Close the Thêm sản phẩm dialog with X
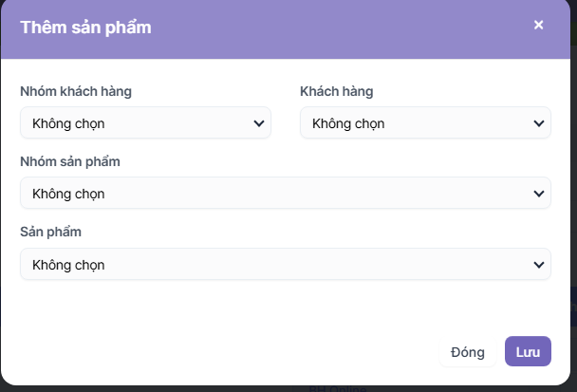This screenshot has height=392, width=577. [x=538, y=26]
